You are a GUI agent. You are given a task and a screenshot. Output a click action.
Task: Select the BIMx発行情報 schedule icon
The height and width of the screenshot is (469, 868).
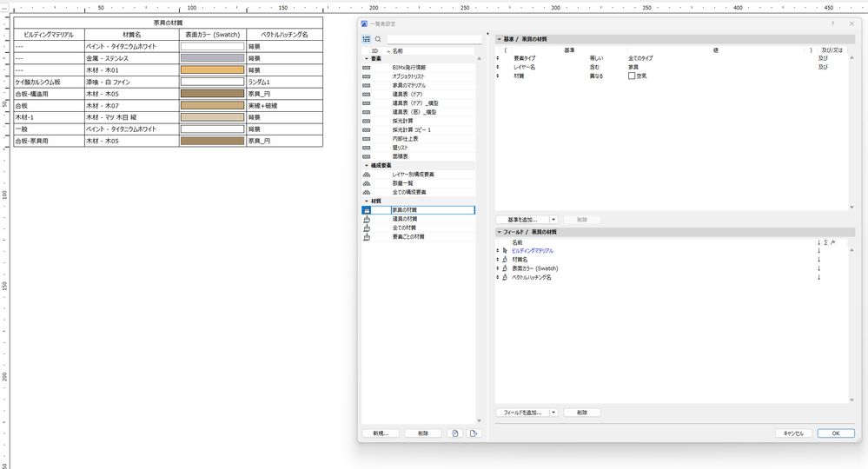pos(367,68)
